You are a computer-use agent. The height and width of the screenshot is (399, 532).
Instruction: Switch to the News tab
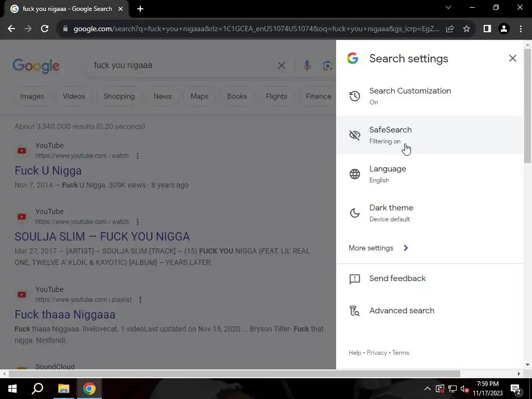(x=163, y=96)
